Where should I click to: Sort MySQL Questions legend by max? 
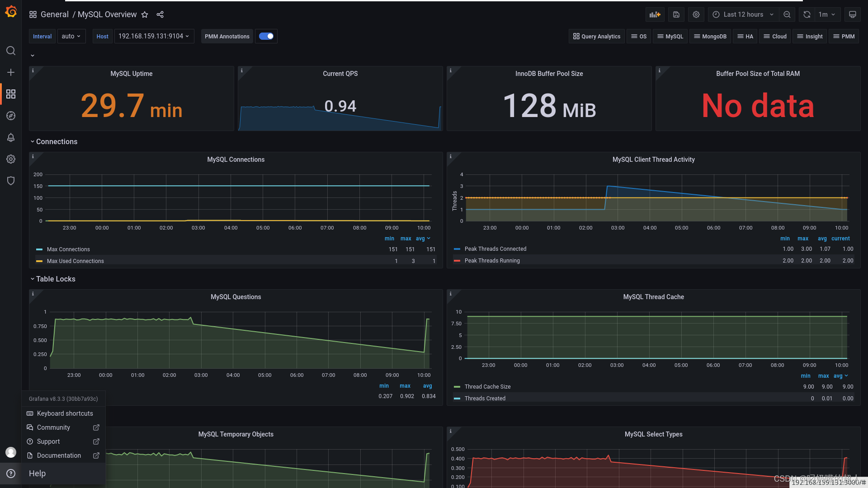point(405,386)
